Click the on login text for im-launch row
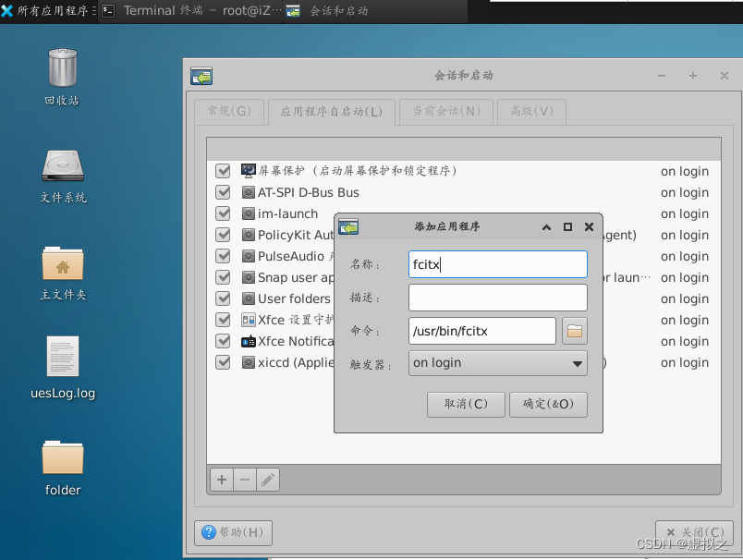Screen dimensions: 743x560 click(x=685, y=213)
